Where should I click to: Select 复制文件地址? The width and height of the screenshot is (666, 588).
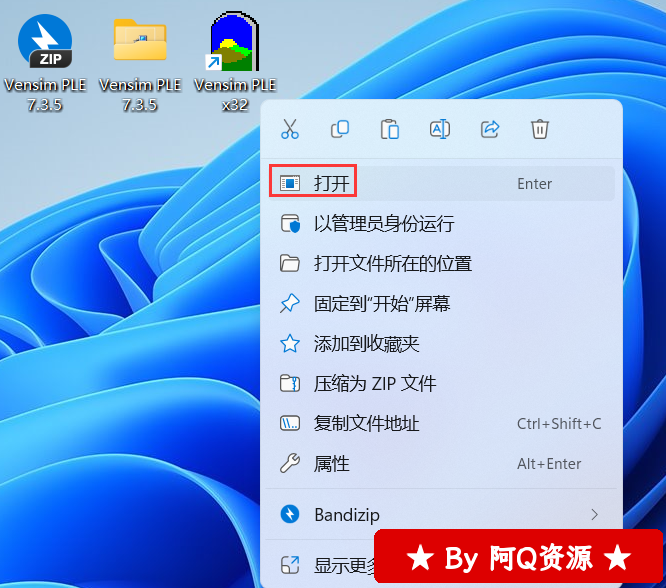(x=442, y=424)
